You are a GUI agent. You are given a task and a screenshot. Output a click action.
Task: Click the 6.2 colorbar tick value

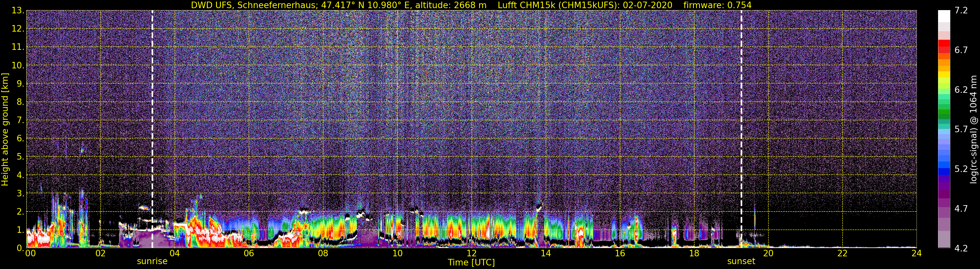[961, 90]
